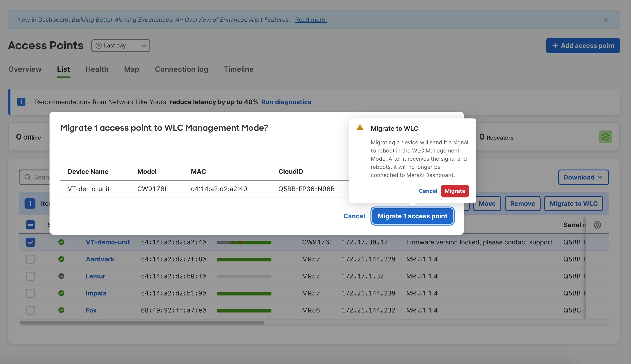631x364 pixels.
Task: Click Aardvark's green online status icon
Action: 61,259
